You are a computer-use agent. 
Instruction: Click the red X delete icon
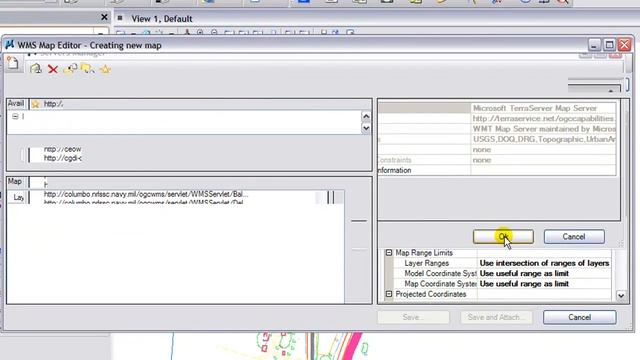pyautogui.click(x=53, y=69)
